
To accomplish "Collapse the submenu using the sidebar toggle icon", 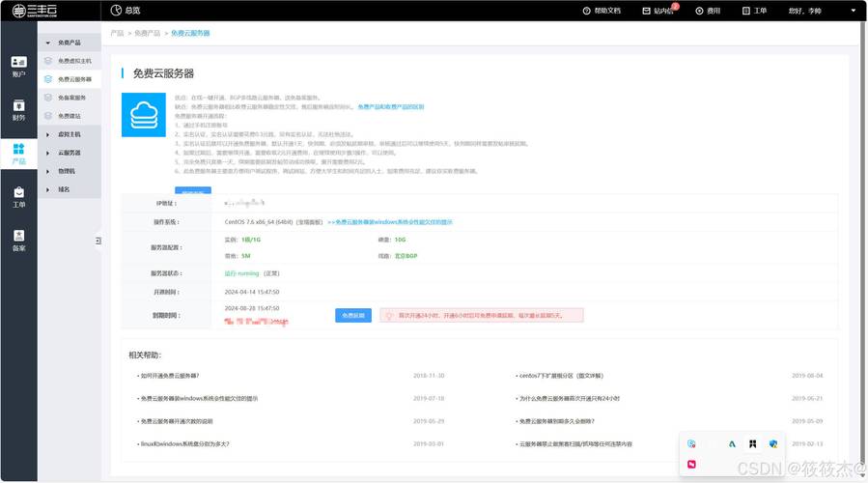I will click(x=98, y=241).
